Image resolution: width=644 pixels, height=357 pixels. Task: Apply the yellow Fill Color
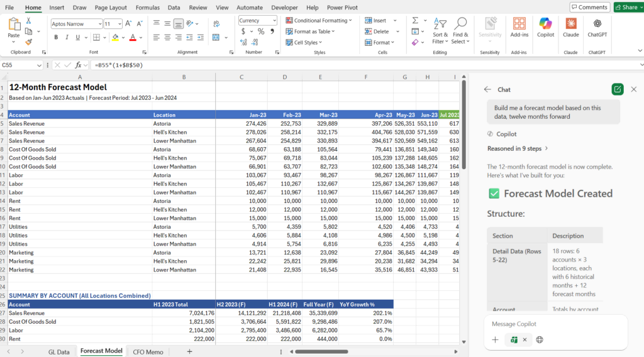[116, 37]
